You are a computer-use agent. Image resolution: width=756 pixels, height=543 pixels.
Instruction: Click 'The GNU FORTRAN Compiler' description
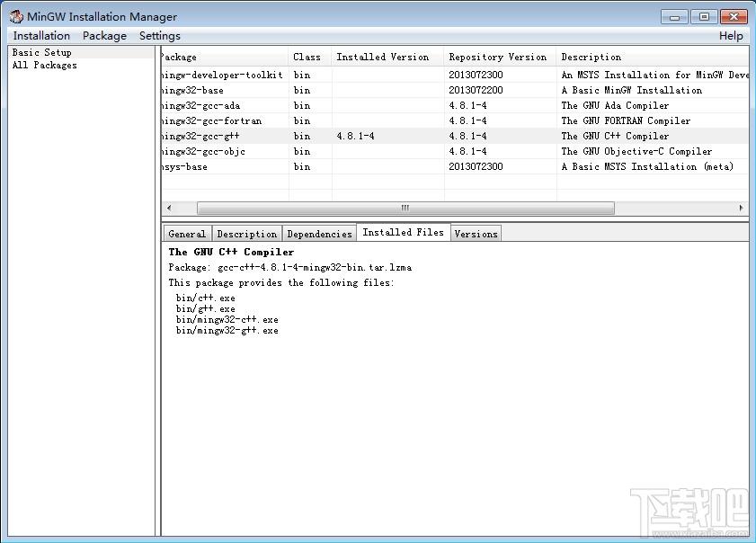[626, 120]
